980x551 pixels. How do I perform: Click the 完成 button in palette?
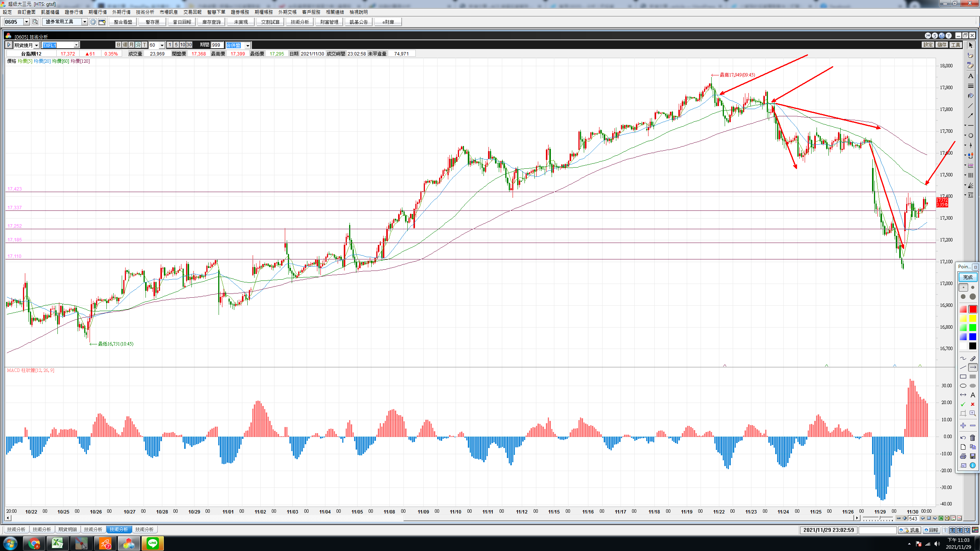(967, 277)
